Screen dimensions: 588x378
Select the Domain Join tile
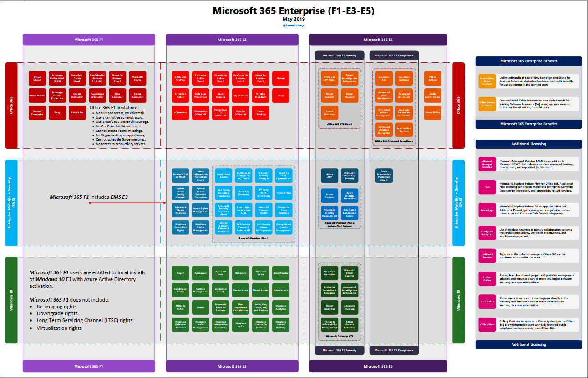tap(281, 290)
